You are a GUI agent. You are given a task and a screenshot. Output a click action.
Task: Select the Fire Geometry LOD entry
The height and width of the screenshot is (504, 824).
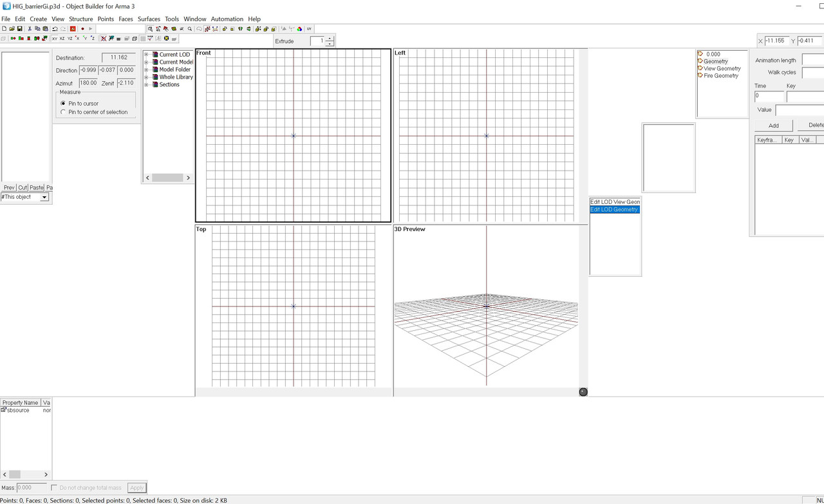click(x=720, y=75)
